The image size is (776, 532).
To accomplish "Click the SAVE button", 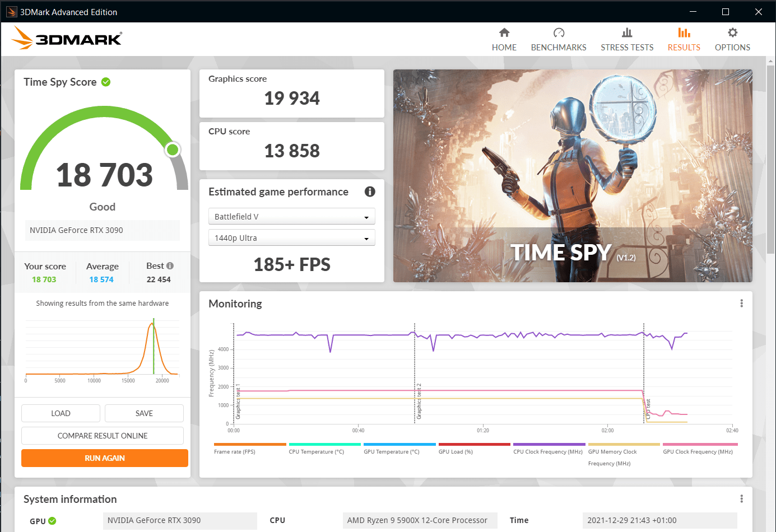I will pyautogui.click(x=144, y=413).
